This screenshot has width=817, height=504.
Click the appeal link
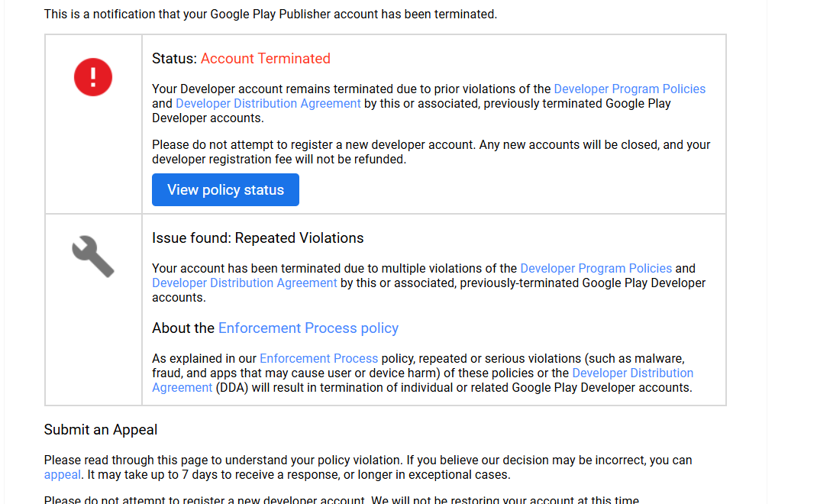pos(62,475)
